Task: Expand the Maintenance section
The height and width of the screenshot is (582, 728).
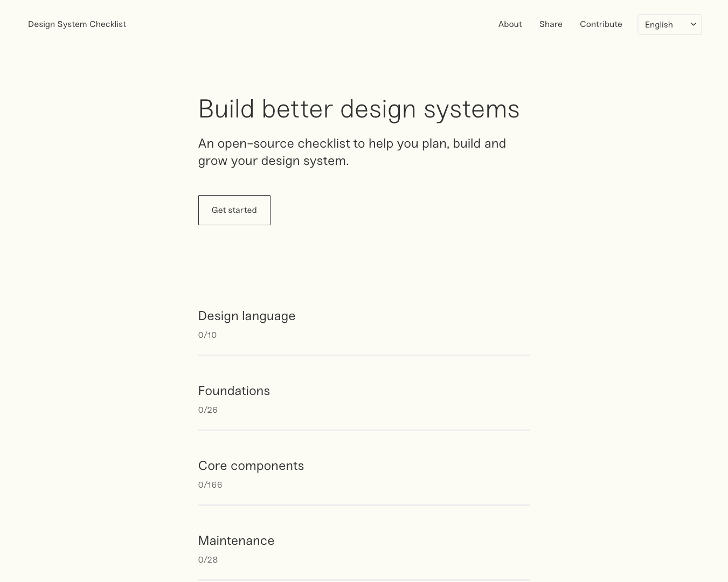Action: click(236, 540)
